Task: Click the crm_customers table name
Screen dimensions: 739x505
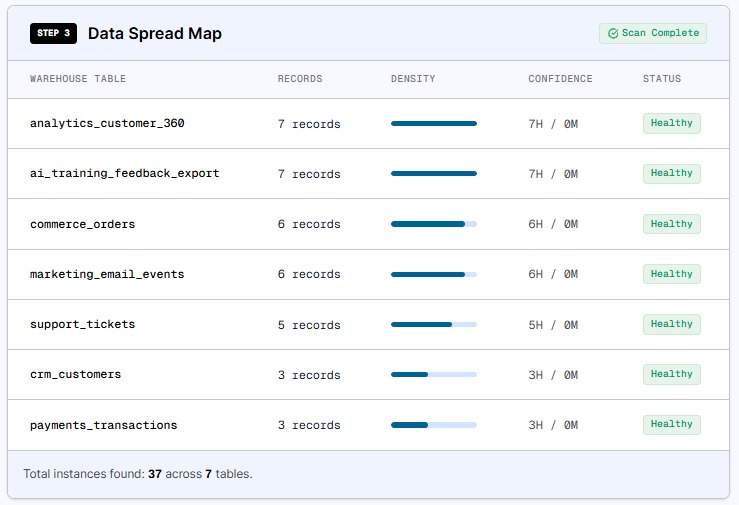Action: click(75, 375)
